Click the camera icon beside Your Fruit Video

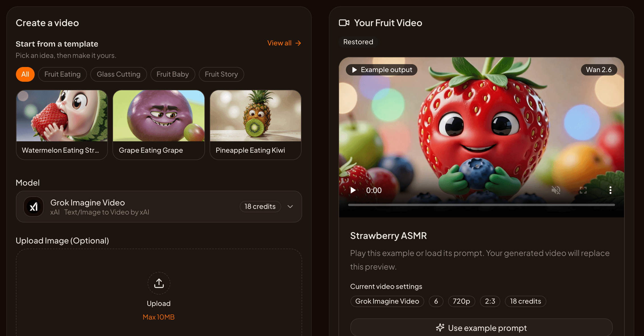(344, 23)
